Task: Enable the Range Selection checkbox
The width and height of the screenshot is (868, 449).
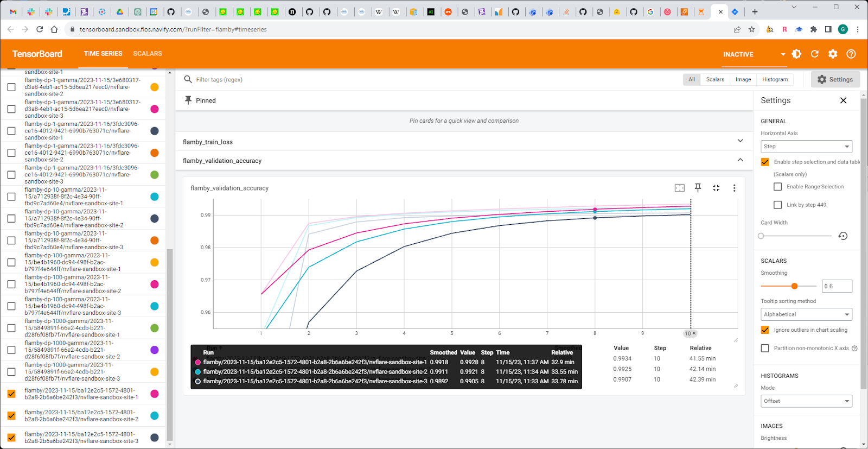Action: [777, 187]
